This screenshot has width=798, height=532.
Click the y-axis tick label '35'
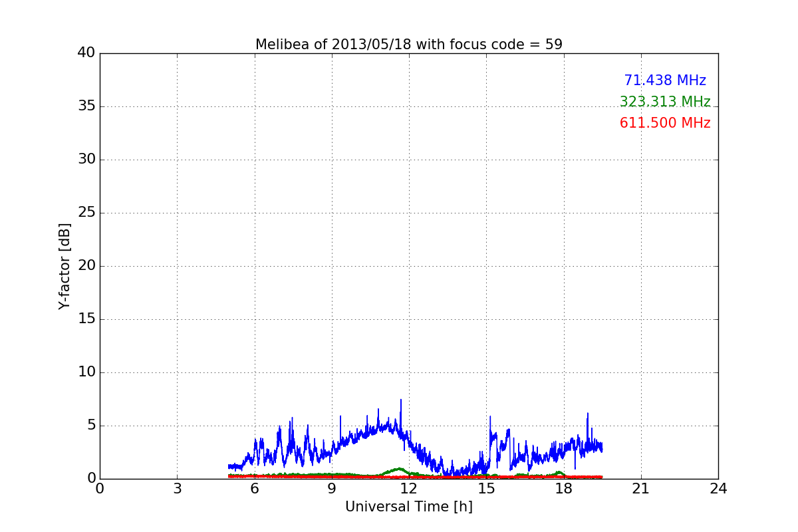point(86,106)
